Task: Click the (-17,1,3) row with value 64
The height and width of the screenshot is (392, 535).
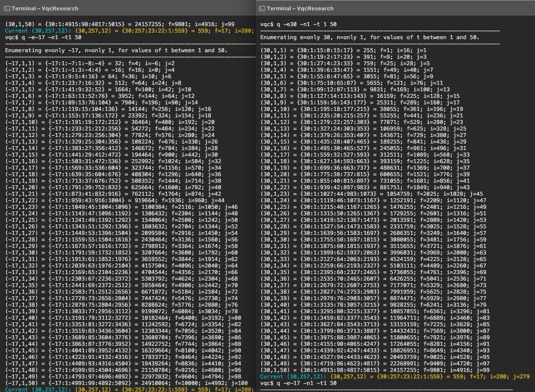Action: click(88, 76)
